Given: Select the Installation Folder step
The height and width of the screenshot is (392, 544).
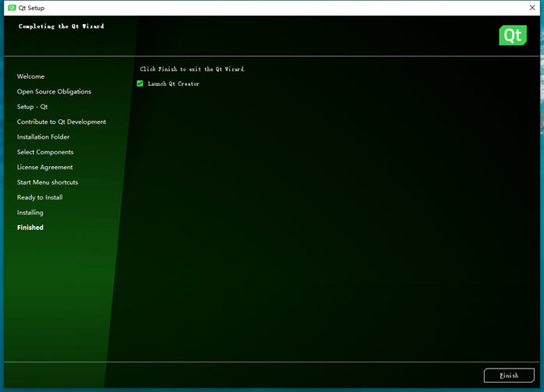Looking at the screenshot, I should click(x=43, y=137).
